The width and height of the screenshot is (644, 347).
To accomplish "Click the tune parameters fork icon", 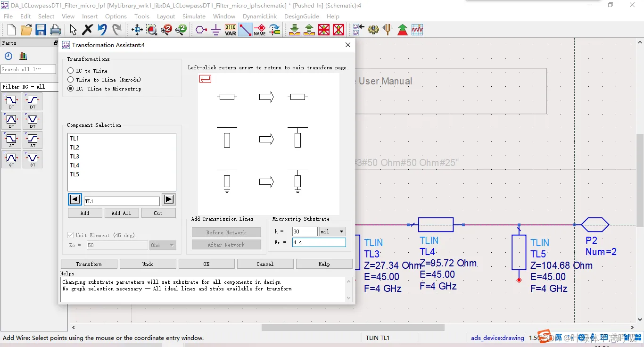I will [388, 30].
